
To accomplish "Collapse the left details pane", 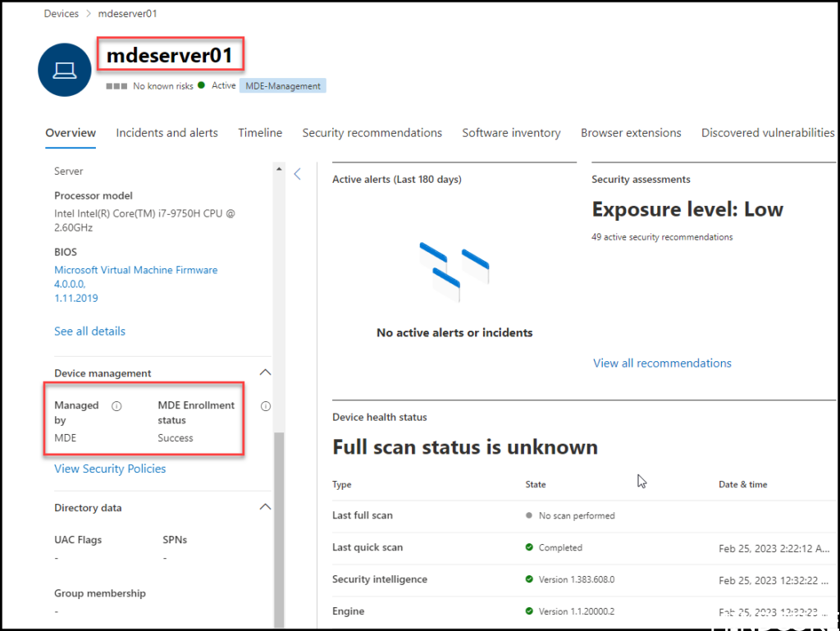I will [x=298, y=173].
